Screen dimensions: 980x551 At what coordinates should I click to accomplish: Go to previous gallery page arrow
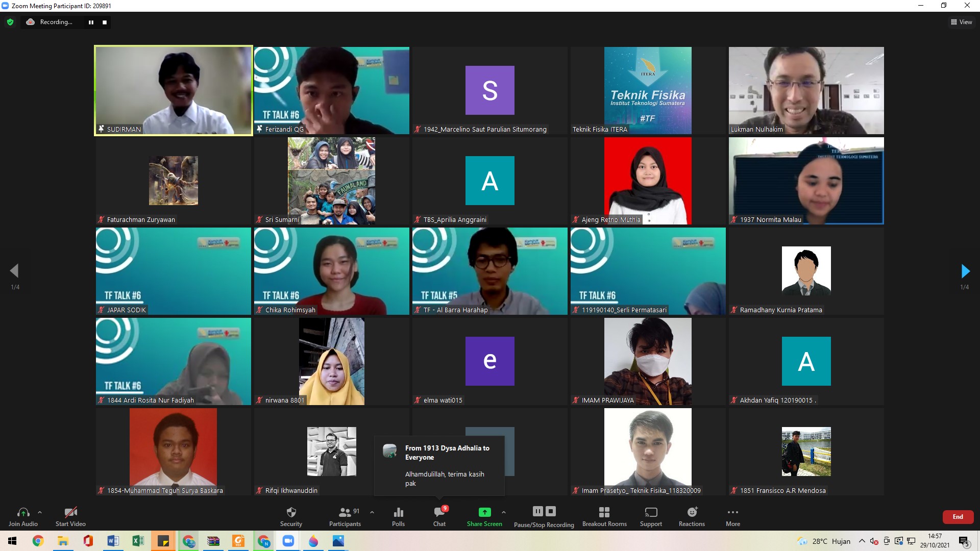pos(14,271)
